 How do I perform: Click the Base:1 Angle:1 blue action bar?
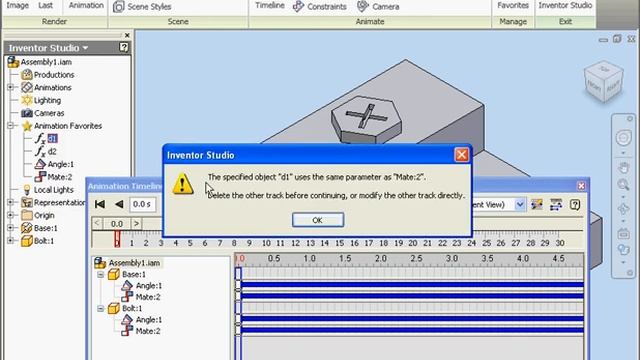412,284
